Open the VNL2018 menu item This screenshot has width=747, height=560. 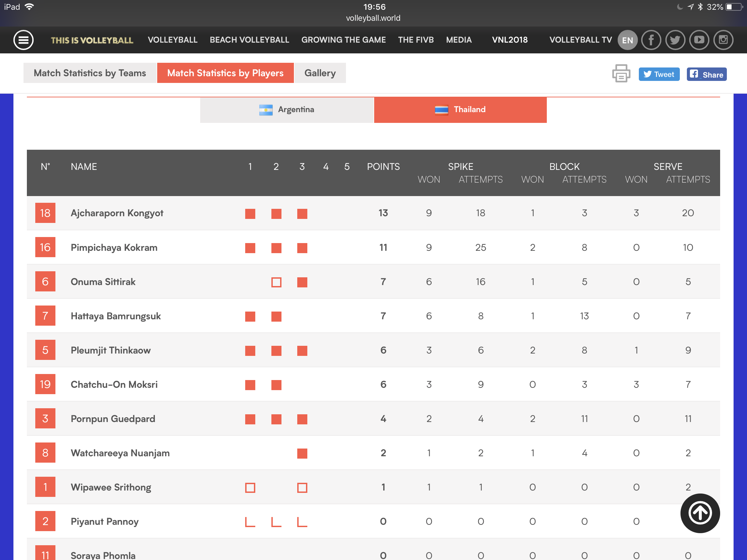pos(509,40)
